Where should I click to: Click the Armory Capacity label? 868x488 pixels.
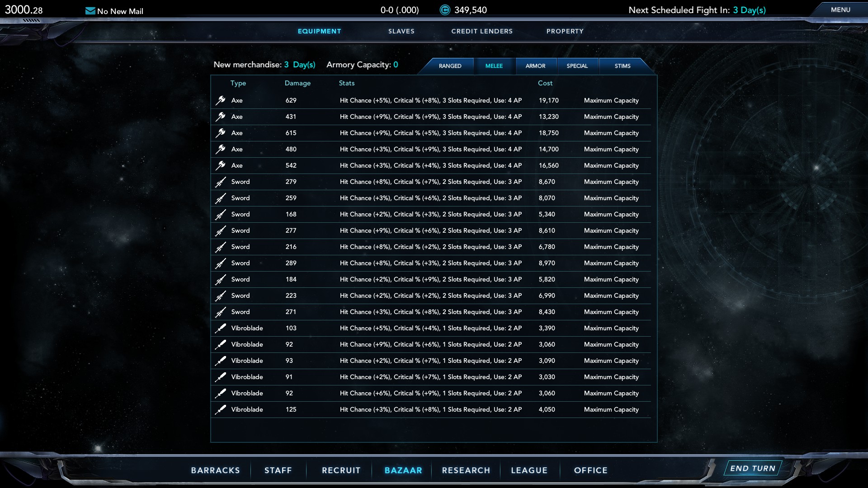[x=359, y=65]
